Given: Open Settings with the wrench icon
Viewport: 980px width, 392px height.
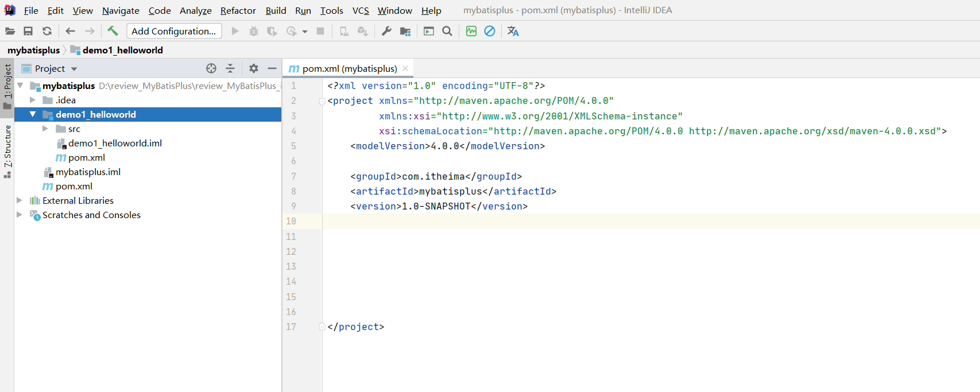Looking at the screenshot, I should pos(386,31).
